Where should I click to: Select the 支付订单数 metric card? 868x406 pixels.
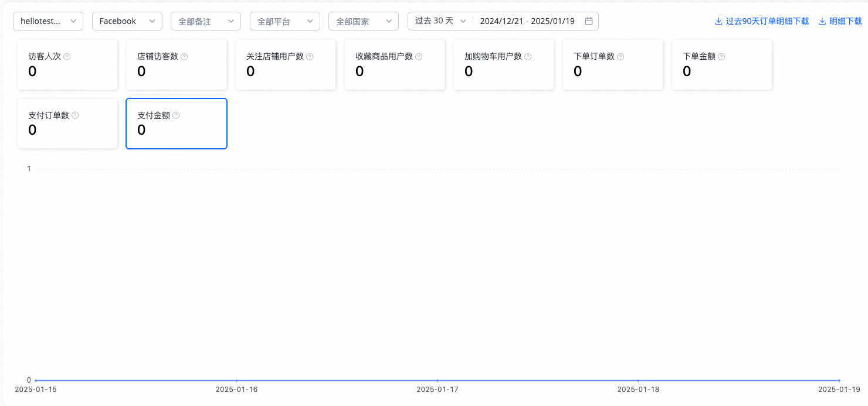pyautogui.click(x=67, y=124)
